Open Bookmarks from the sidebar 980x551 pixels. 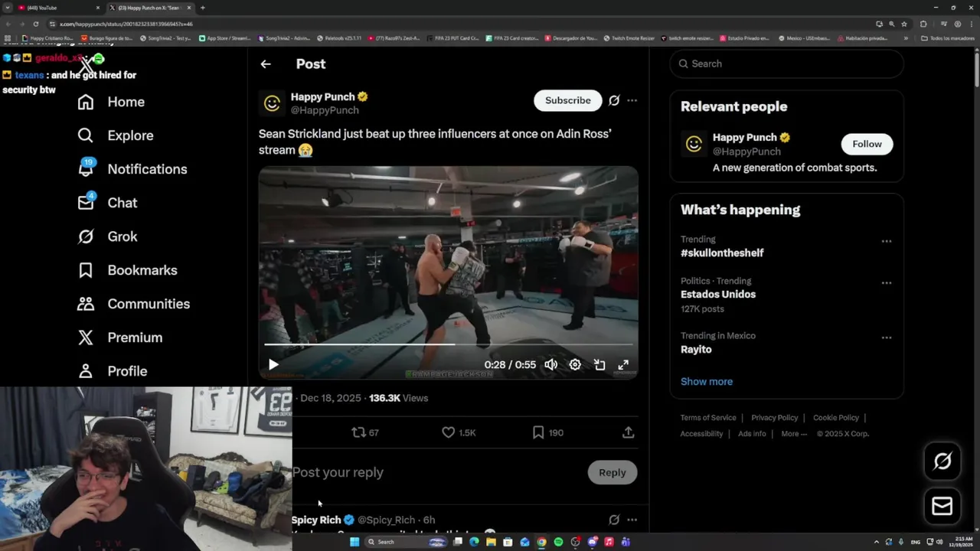pos(127,270)
